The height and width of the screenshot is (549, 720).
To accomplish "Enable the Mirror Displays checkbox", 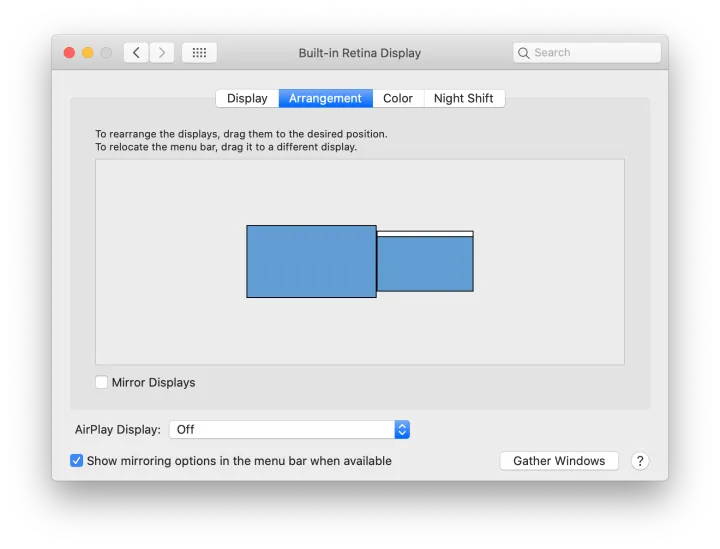I will [x=102, y=382].
